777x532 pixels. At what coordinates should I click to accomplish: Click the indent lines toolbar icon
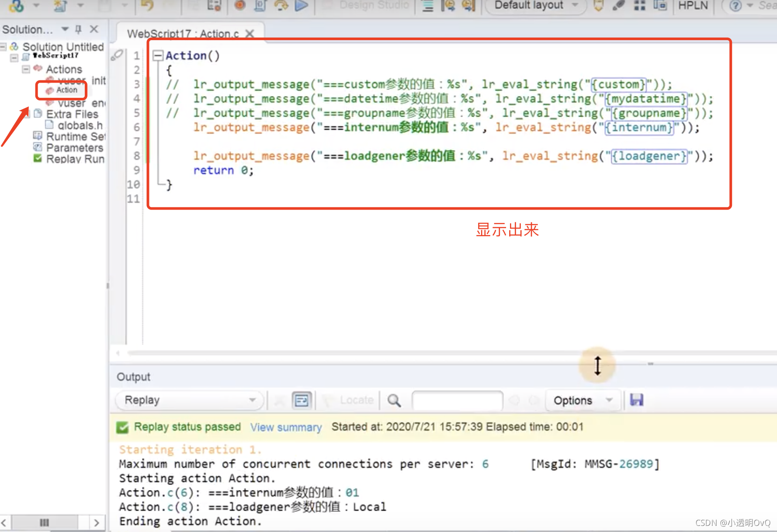tap(428, 6)
